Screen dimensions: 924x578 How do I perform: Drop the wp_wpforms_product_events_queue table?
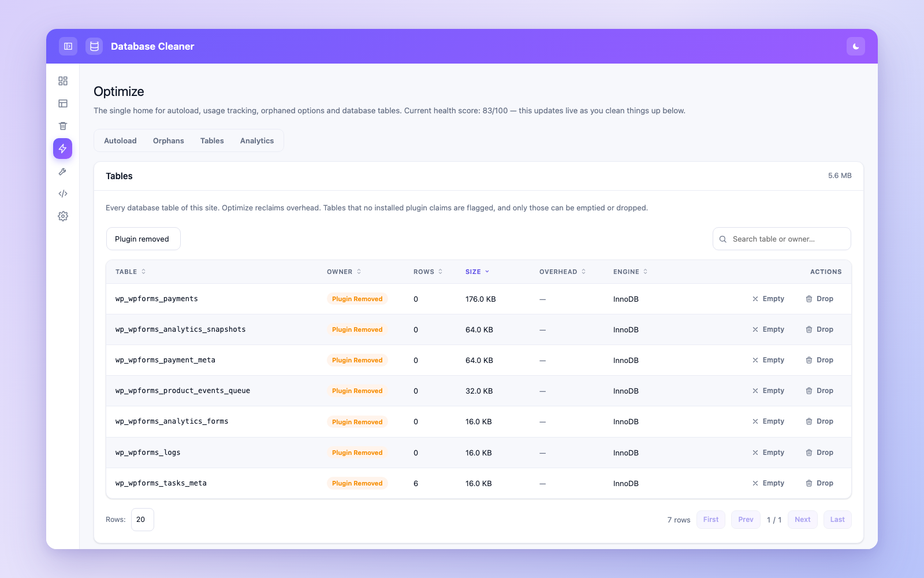click(819, 391)
